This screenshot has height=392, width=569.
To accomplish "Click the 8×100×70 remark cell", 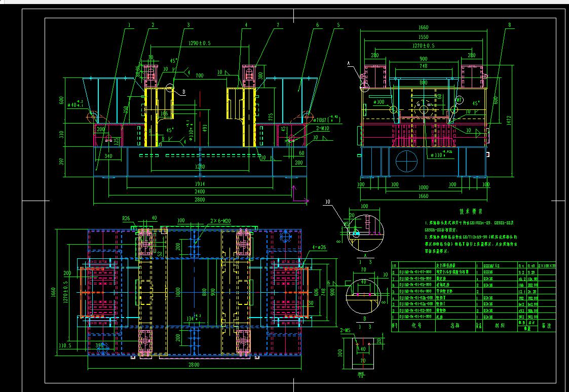I will 547,266.
